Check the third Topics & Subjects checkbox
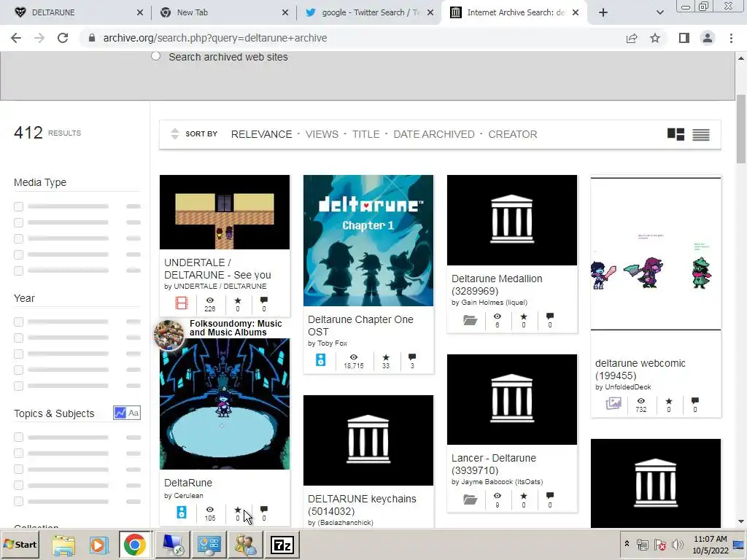747x560 pixels. [x=18, y=469]
